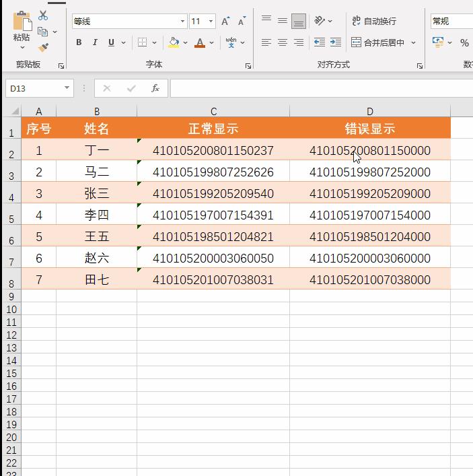Viewport: 473px width, 476px height.
Task: Toggle bottom align button
Action: (x=299, y=21)
